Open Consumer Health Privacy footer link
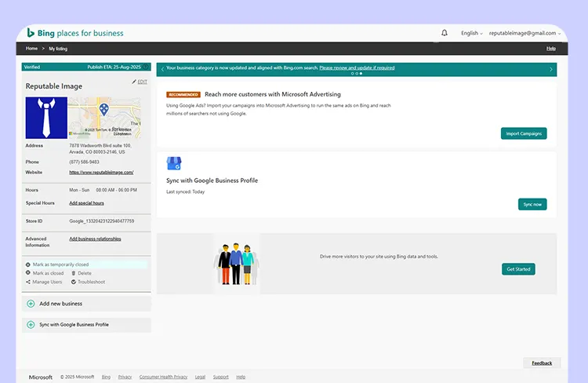The image size is (588, 383). pos(163,377)
